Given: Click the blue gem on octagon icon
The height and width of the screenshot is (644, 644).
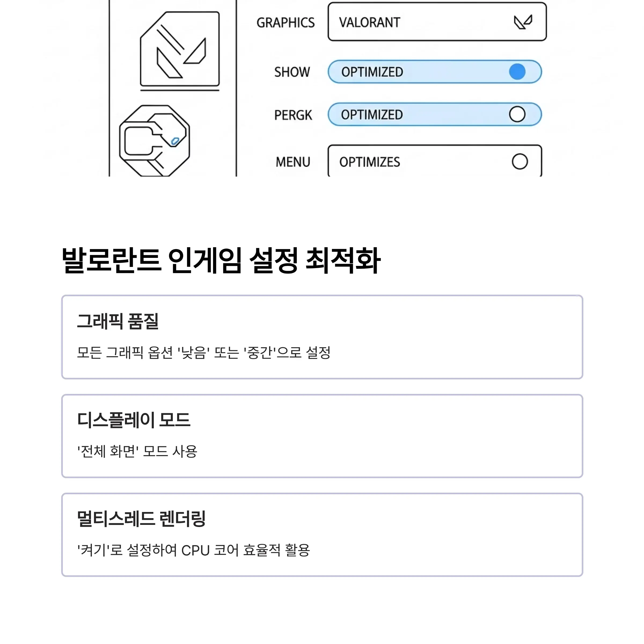Looking at the screenshot, I should (175, 141).
